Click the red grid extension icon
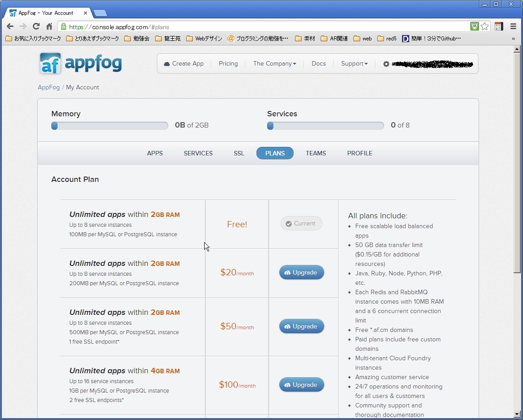The width and height of the screenshot is (523, 420). click(x=499, y=27)
